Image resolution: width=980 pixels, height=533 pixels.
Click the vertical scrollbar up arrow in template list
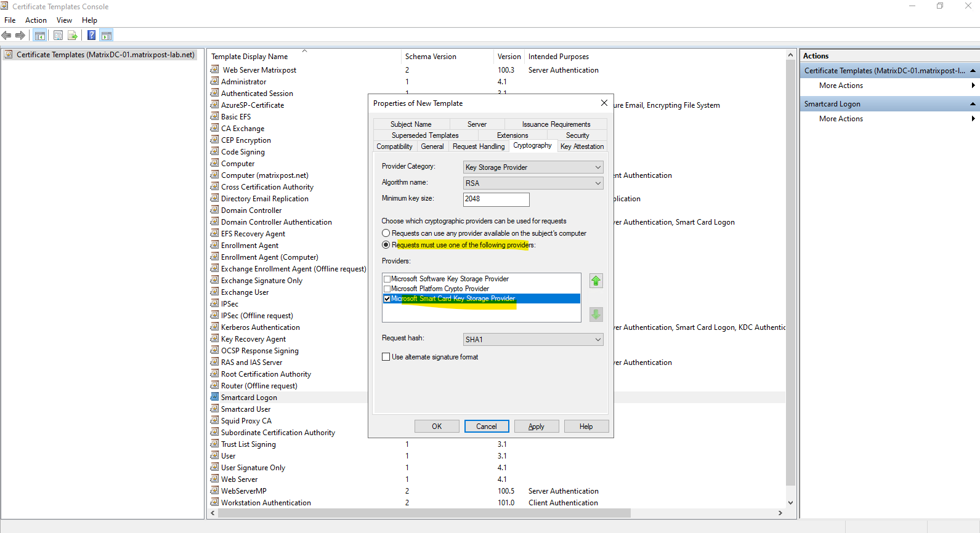[x=791, y=55]
